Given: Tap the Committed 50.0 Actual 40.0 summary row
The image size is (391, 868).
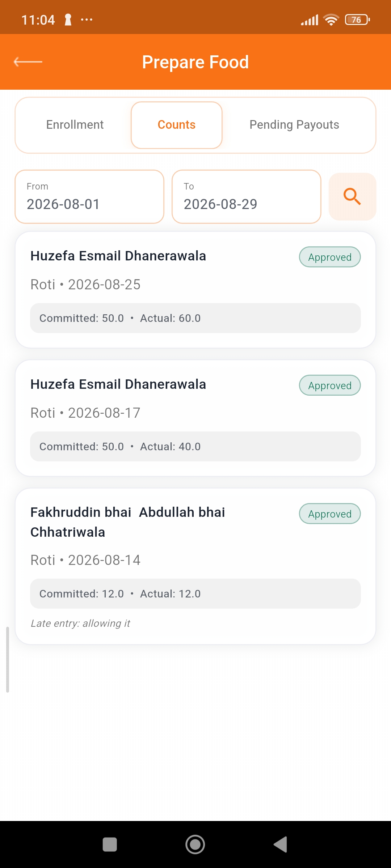Looking at the screenshot, I should [x=195, y=446].
